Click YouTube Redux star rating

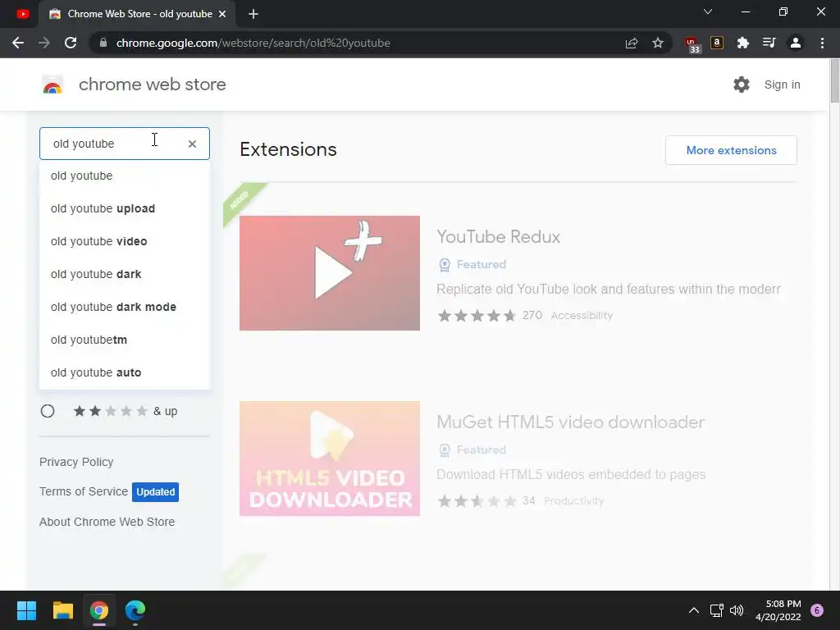(x=477, y=316)
